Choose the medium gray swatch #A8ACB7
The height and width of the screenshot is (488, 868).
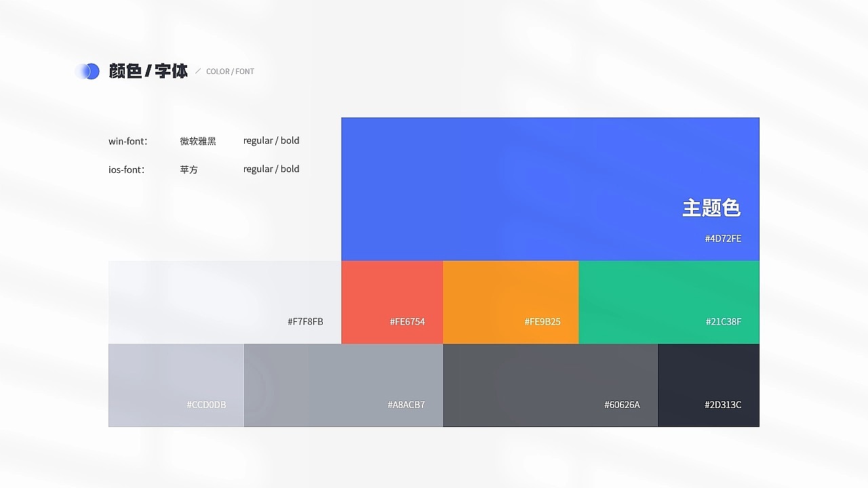pos(343,385)
